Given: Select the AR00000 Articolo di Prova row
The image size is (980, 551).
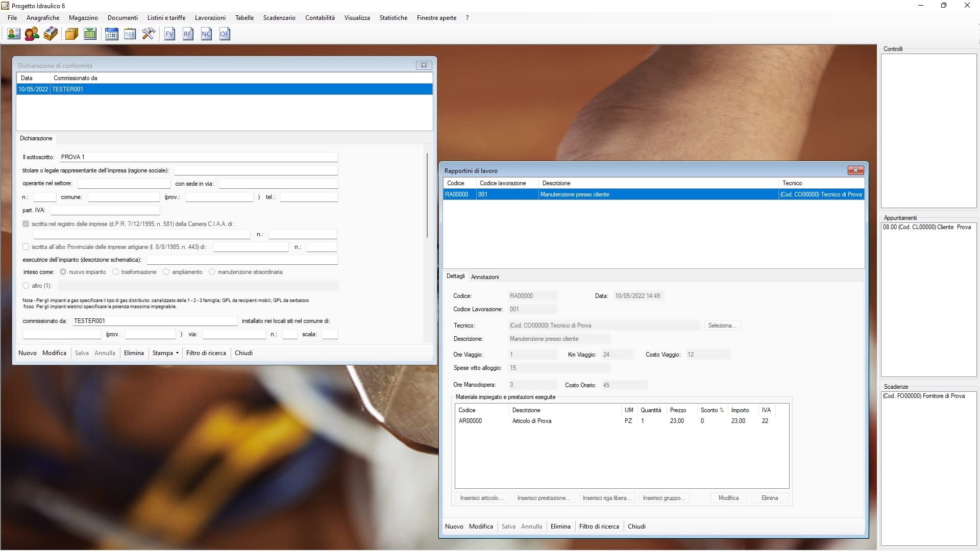Looking at the screenshot, I should point(622,421).
